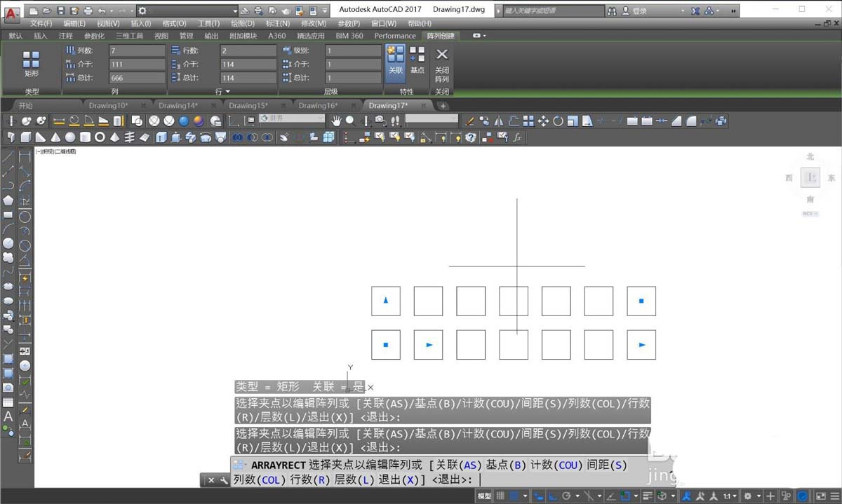
Task: Click the 退出(X) command-line option
Action: pyautogui.click(x=399, y=479)
